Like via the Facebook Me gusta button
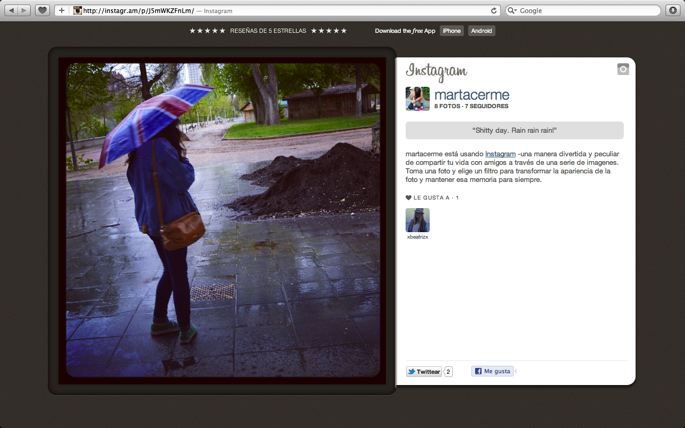 [492, 371]
